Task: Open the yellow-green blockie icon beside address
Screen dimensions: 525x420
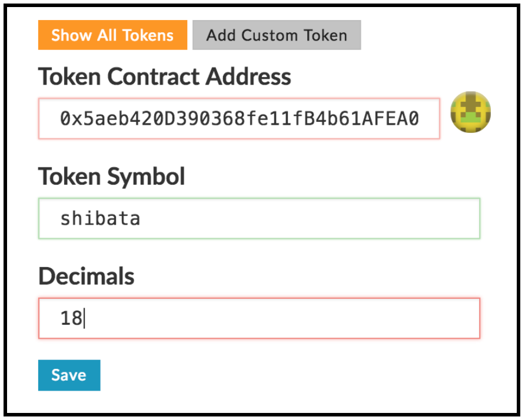Action: coord(471,112)
